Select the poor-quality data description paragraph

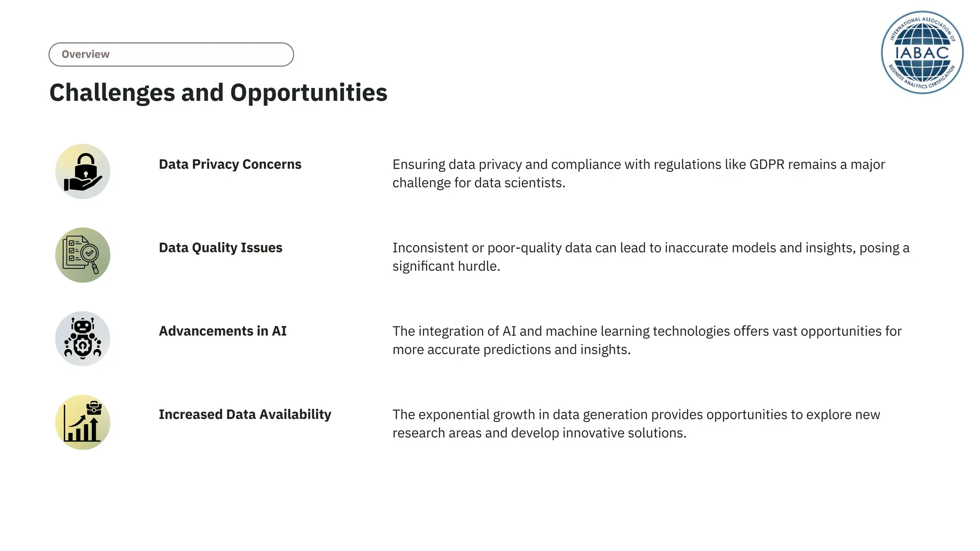651,257
